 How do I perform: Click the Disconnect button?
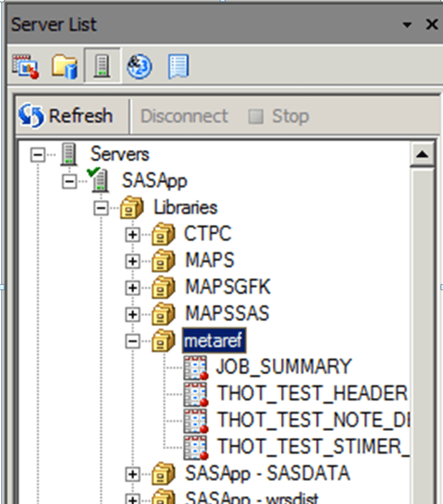click(184, 115)
